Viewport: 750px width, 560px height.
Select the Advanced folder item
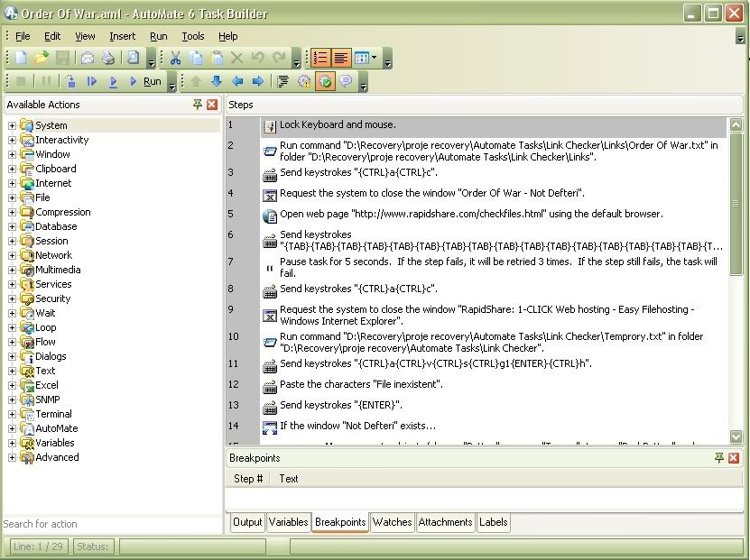point(57,457)
